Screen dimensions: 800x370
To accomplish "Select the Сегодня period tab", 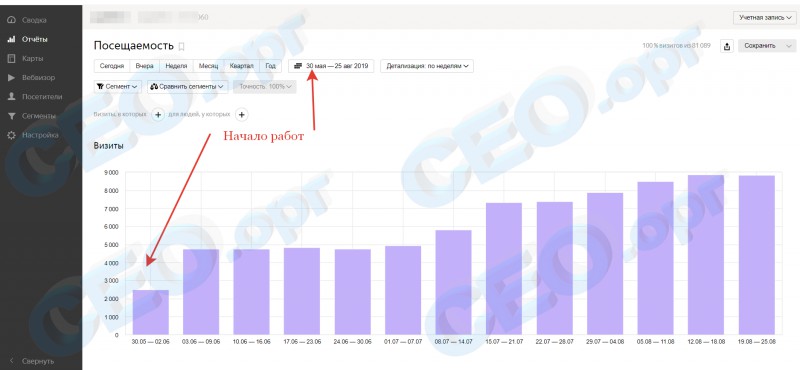I will 112,66.
